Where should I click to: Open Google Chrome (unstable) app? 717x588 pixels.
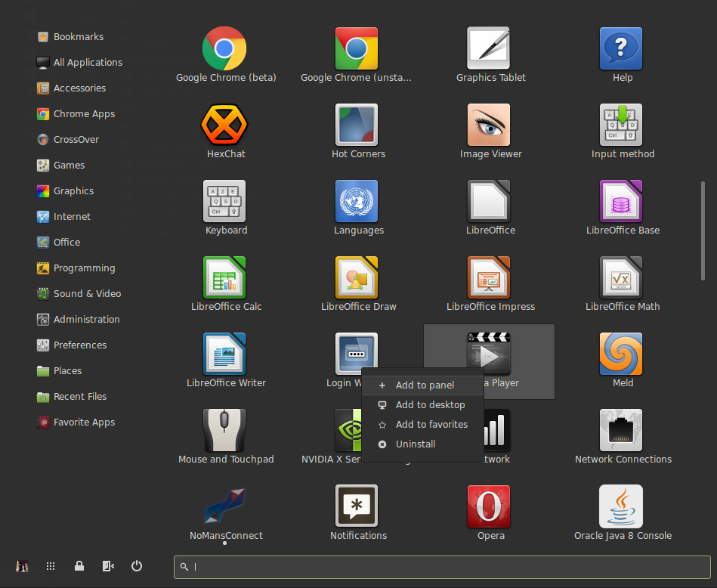point(357,54)
